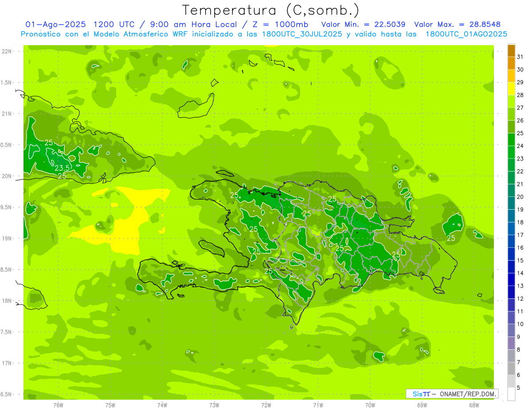Click the white swatch at the legend bottom
The image size is (532, 411).
(x=511, y=394)
